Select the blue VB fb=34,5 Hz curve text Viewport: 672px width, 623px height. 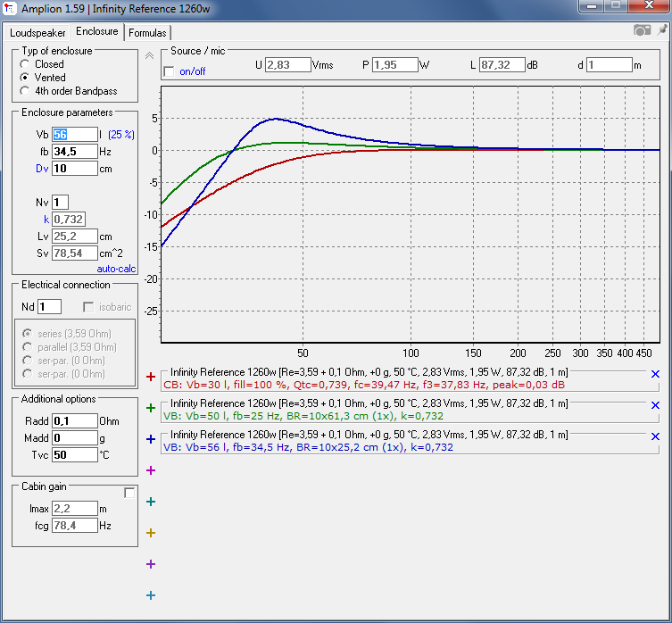(x=308, y=447)
